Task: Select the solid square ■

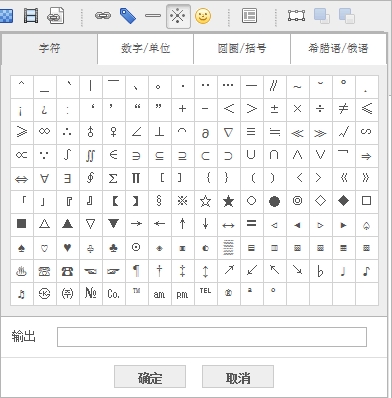Action: (21, 224)
